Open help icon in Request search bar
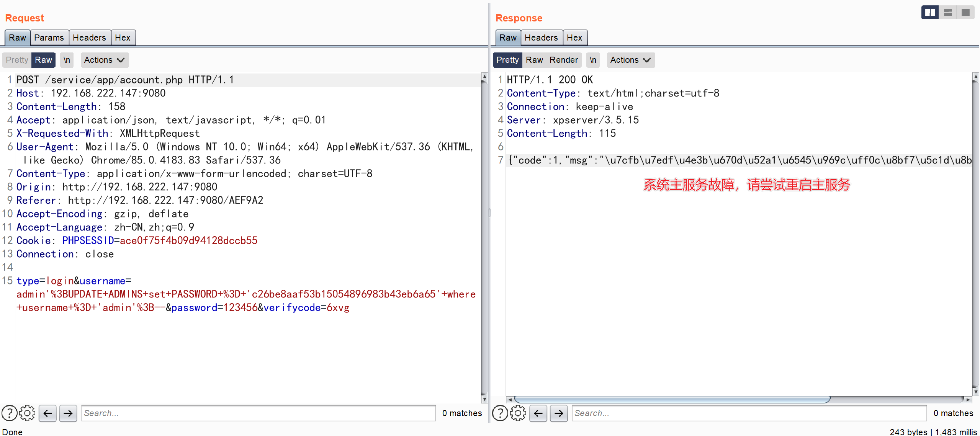980x436 pixels. click(x=9, y=413)
